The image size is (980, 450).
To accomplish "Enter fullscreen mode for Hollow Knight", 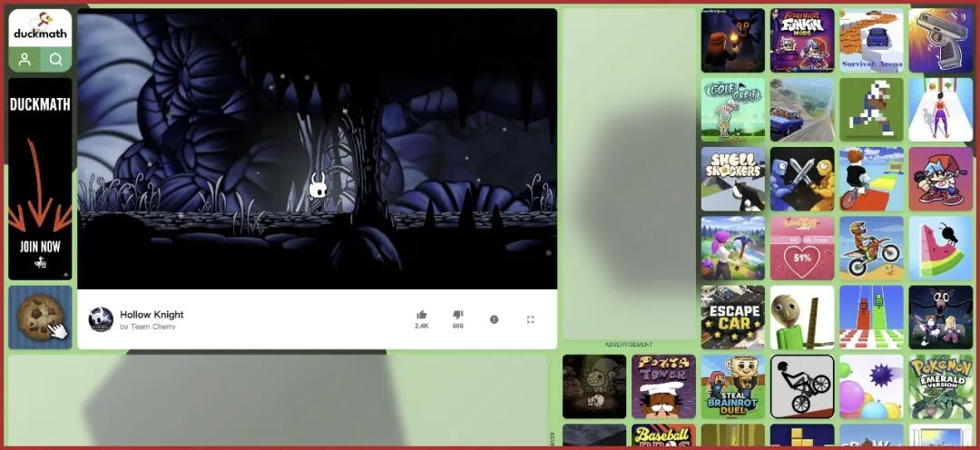I will (531, 319).
